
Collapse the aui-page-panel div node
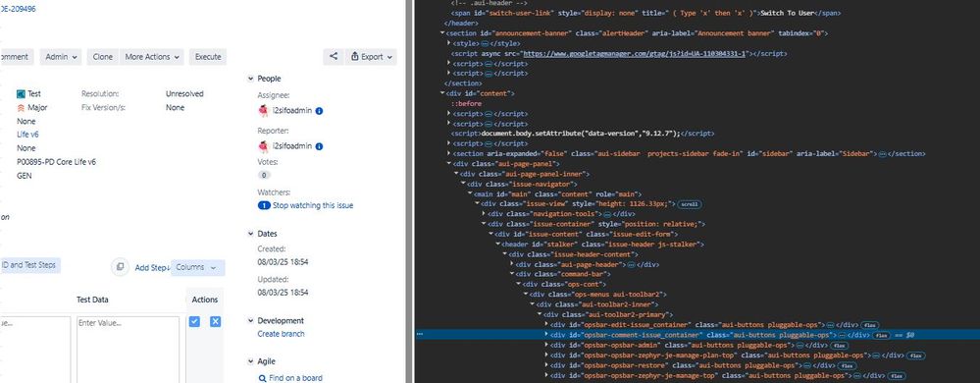pos(449,163)
